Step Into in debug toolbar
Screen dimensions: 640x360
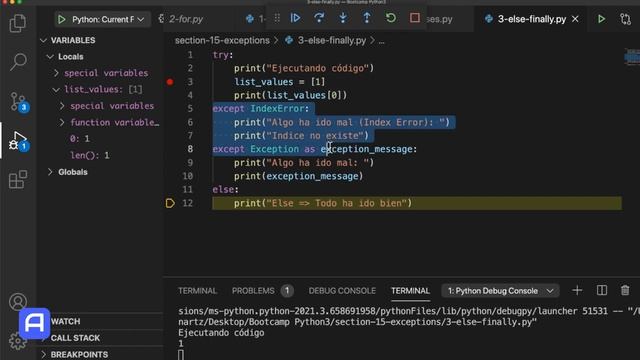coord(343,18)
